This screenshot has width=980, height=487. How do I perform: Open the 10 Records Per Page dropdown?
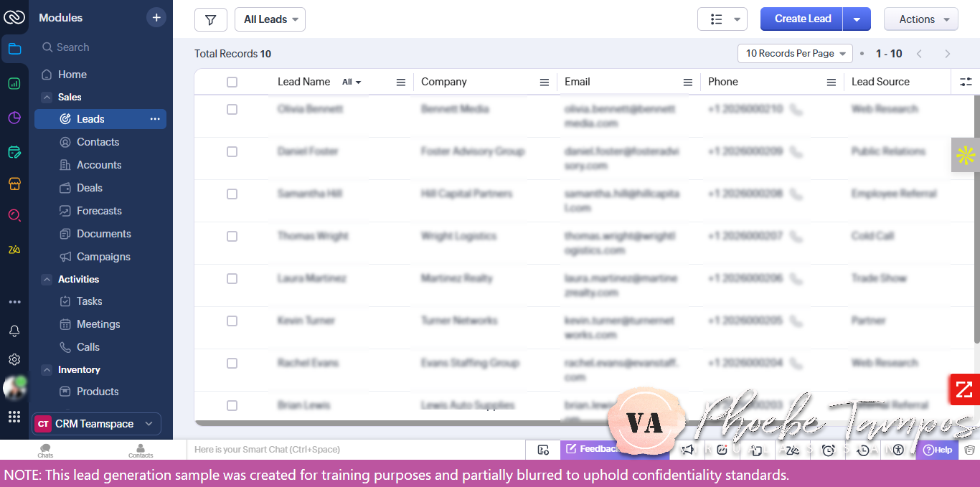(x=794, y=53)
